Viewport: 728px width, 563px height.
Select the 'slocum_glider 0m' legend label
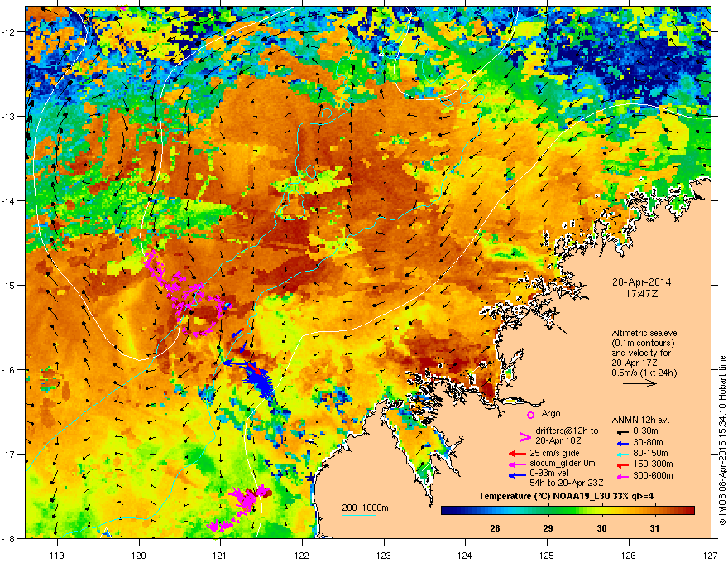[x=563, y=463]
